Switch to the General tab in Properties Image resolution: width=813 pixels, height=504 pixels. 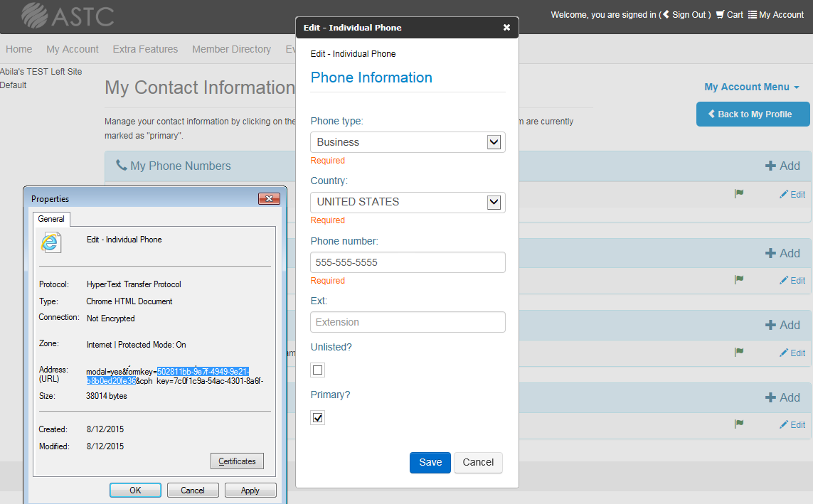point(51,218)
